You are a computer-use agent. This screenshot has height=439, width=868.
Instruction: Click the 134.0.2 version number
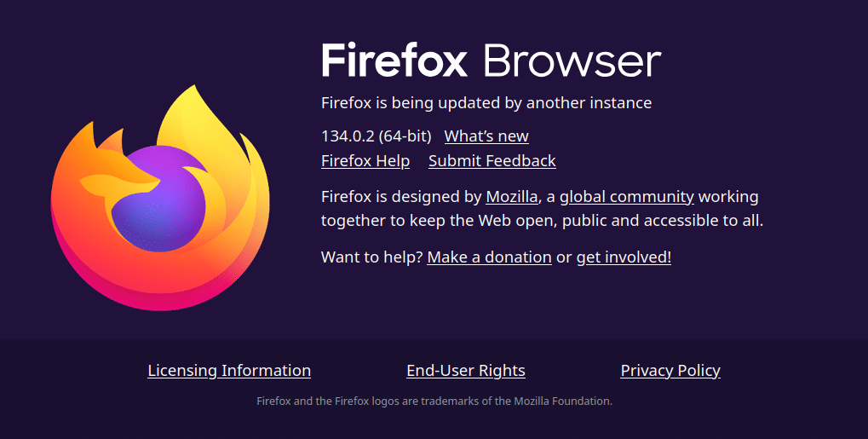pos(348,136)
